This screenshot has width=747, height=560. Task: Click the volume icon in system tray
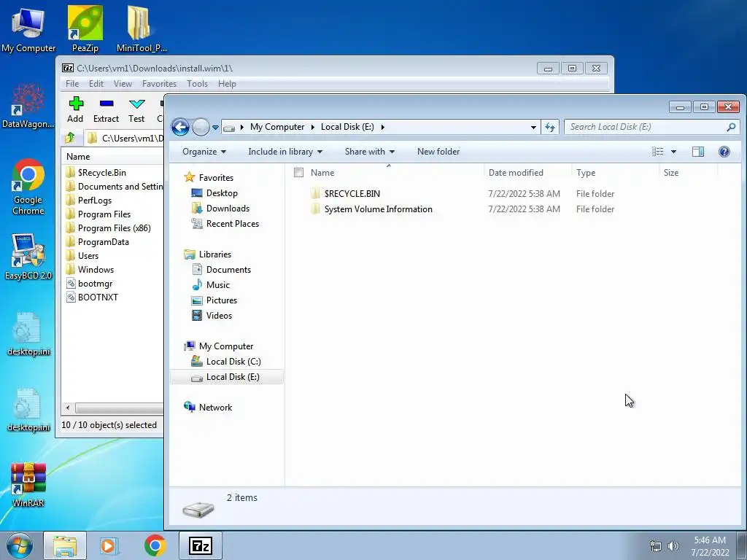click(x=673, y=546)
